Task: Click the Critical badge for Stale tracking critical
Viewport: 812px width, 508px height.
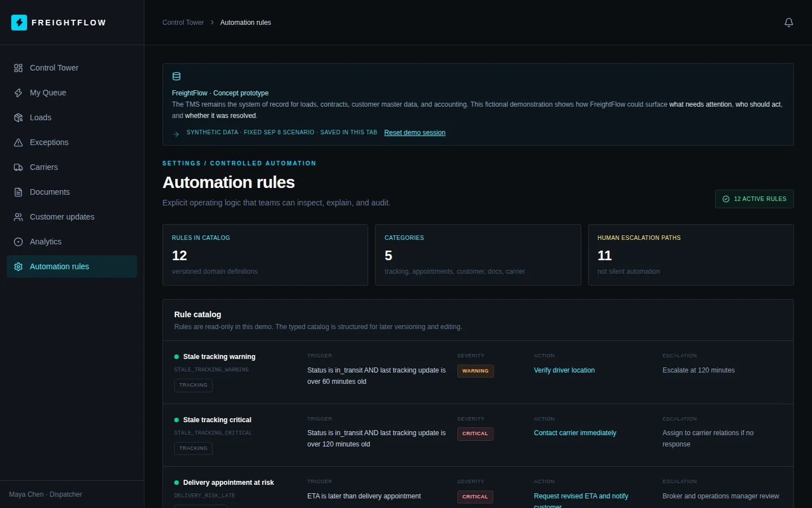Action: (475, 433)
